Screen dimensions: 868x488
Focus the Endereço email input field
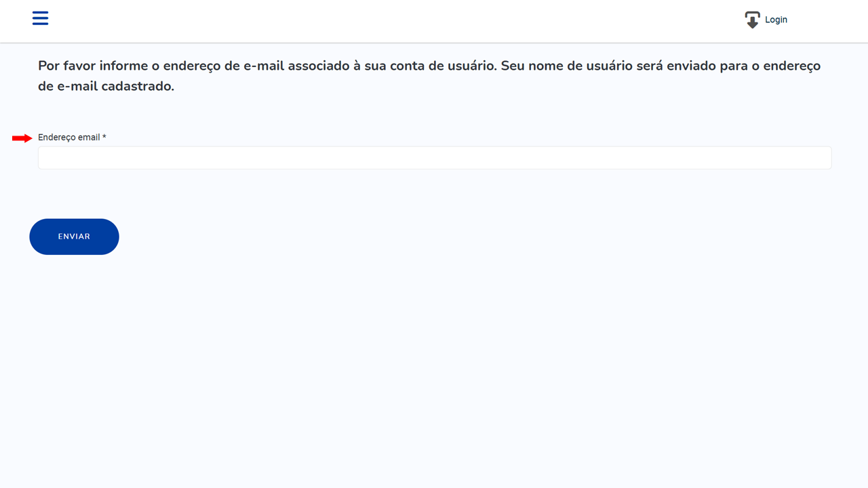[435, 158]
